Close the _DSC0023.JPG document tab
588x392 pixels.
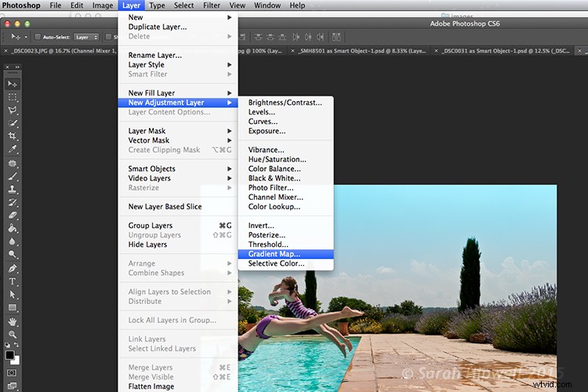(5, 51)
